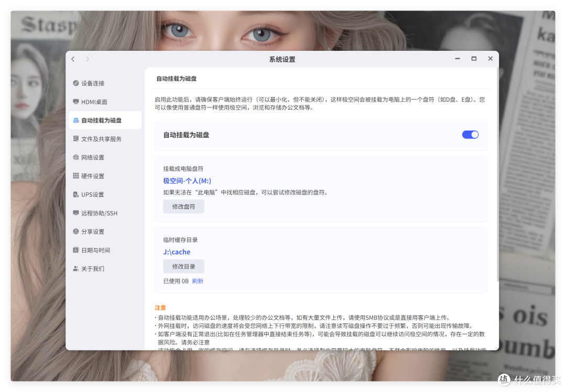566x392 pixels.
Task: Select 自动挂载为磁盘 sidebar entry
Action: pyautogui.click(x=105, y=120)
